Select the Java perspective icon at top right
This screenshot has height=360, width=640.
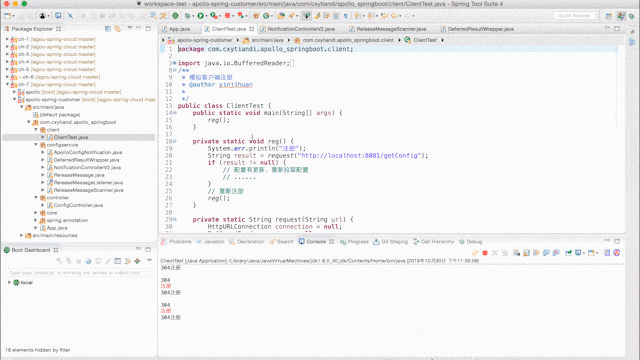(x=621, y=16)
